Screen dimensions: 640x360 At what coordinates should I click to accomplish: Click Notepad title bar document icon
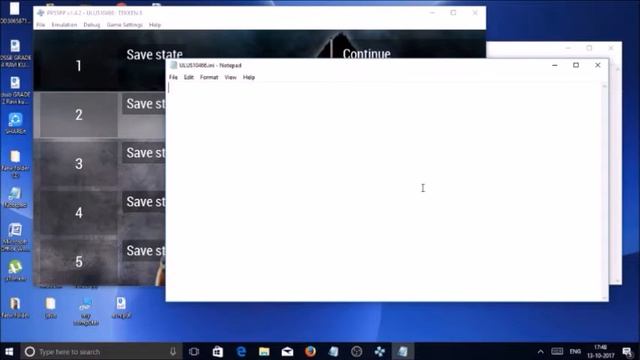173,65
